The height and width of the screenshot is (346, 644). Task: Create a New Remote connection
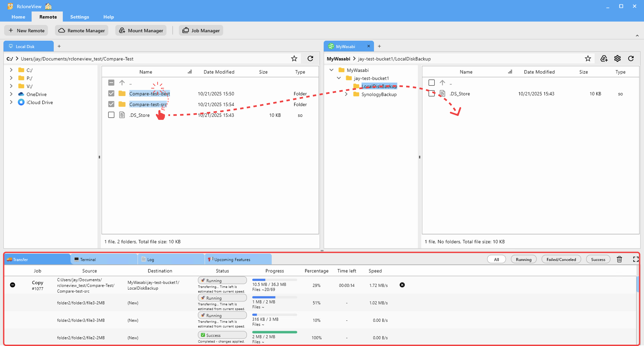pos(26,30)
